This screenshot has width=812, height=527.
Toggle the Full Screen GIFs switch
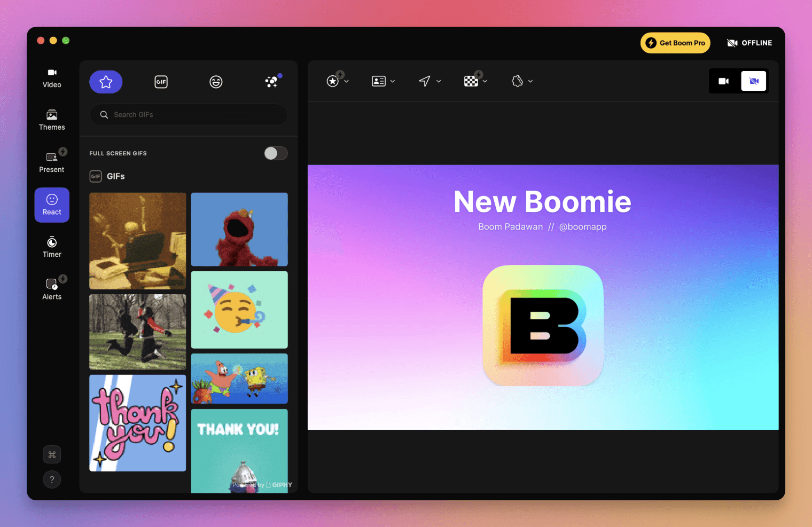pos(276,154)
